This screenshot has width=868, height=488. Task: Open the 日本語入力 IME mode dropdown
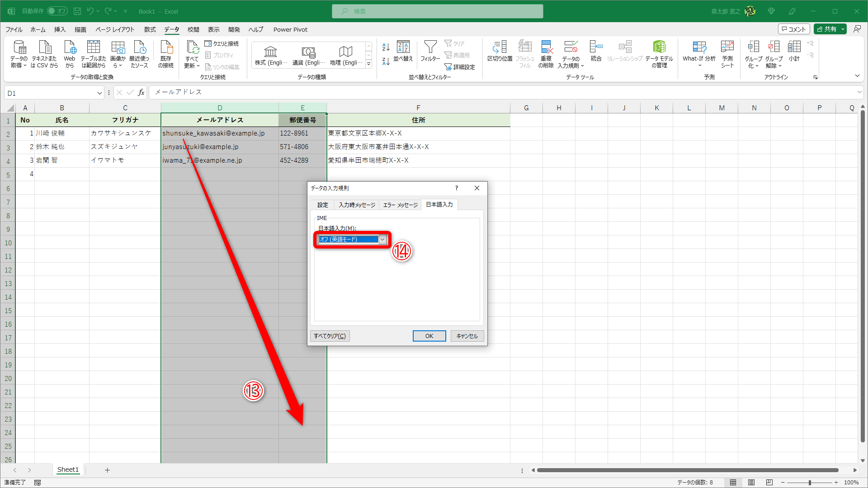[382, 239]
